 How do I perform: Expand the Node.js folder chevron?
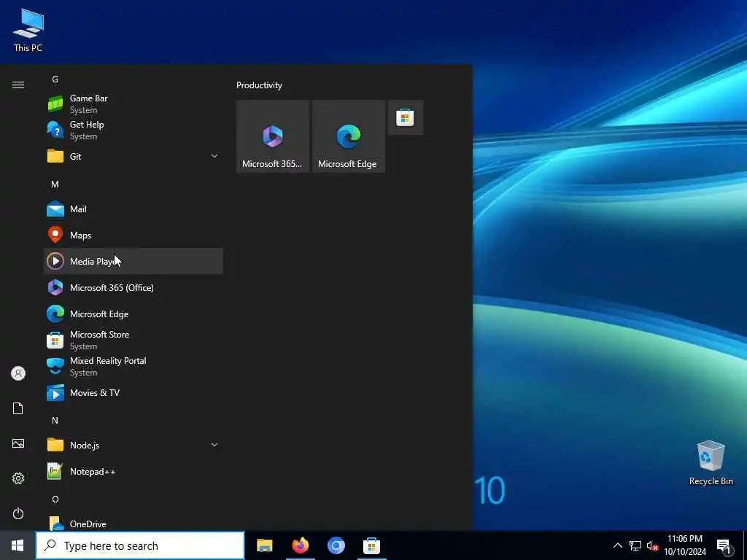pyautogui.click(x=214, y=445)
